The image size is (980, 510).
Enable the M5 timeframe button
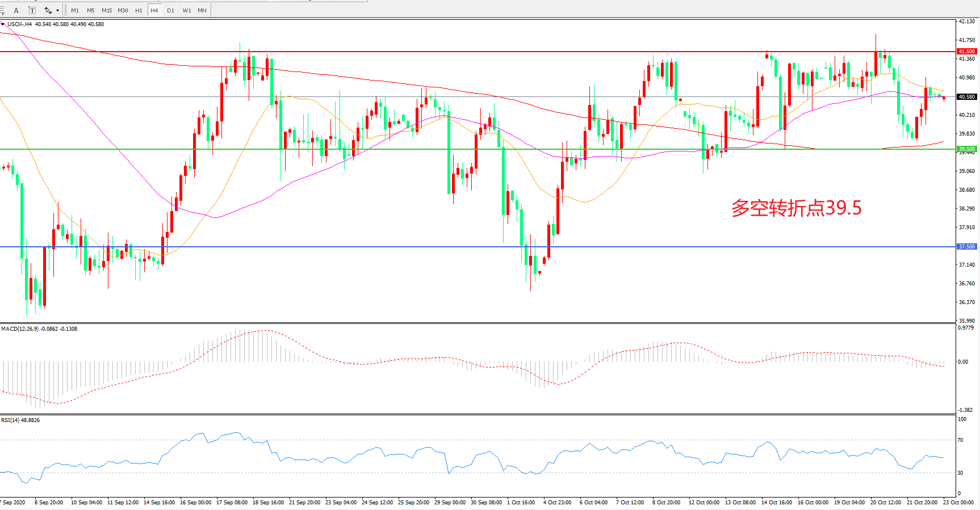91,10
